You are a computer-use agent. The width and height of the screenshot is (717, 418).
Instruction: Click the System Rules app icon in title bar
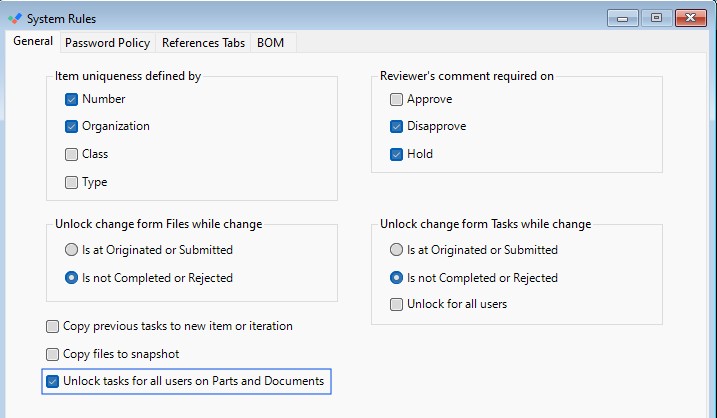click(14, 18)
